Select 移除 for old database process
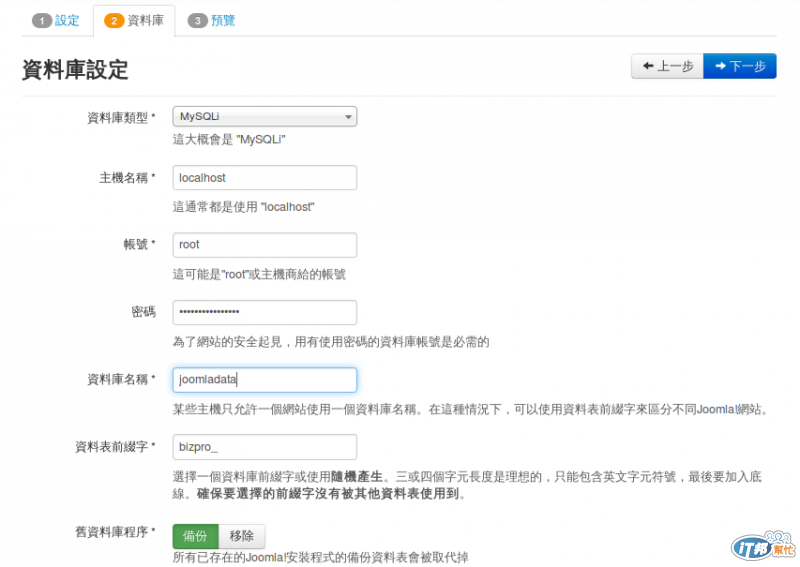800x567 pixels. 242,536
